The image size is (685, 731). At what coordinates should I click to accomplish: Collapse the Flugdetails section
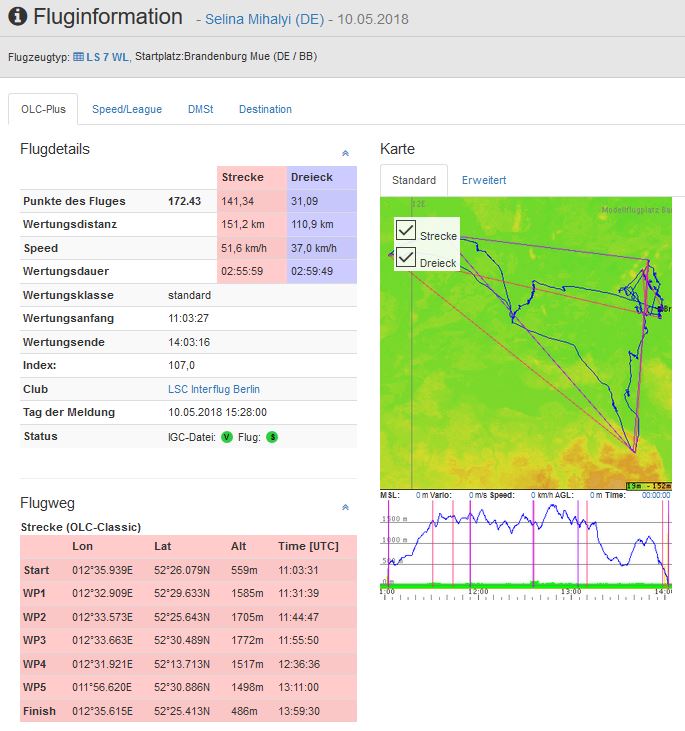pyautogui.click(x=345, y=153)
